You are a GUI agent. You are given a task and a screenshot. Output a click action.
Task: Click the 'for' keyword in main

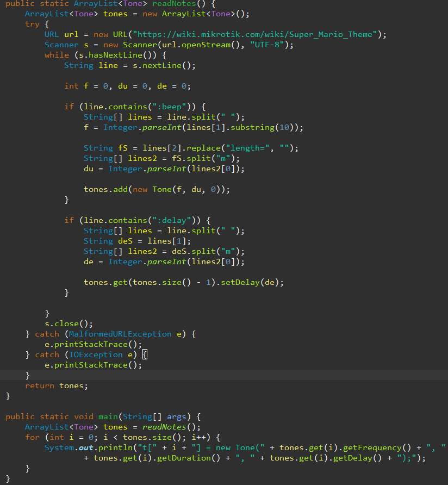[32, 437]
